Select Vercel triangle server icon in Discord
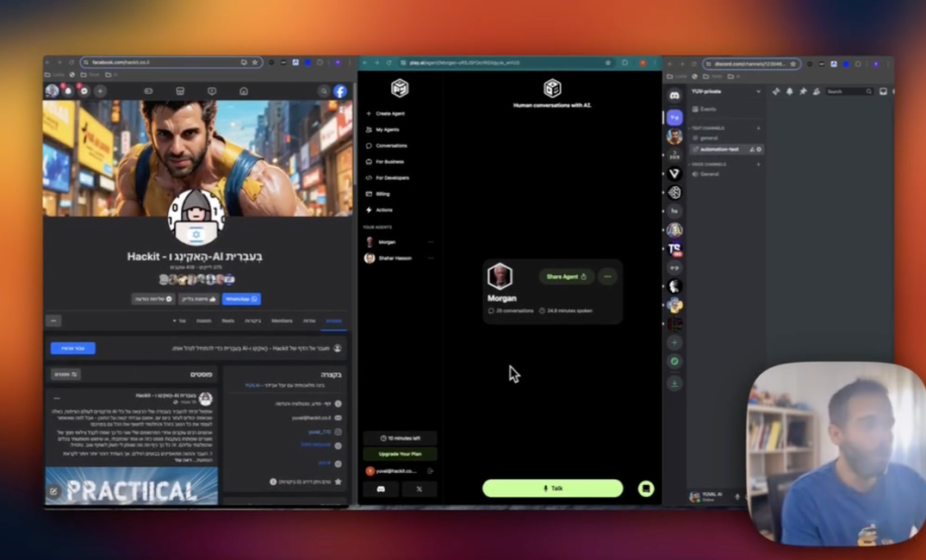Viewport: 926px width, 560px height. point(674,174)
